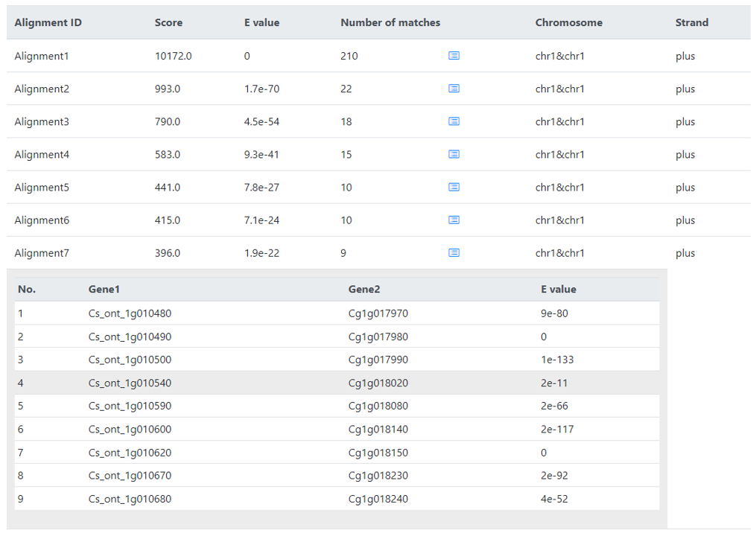Screen dimensions: 756x536
Task: Click E value 1.9e-22
Action: click(x=261, y=252)
